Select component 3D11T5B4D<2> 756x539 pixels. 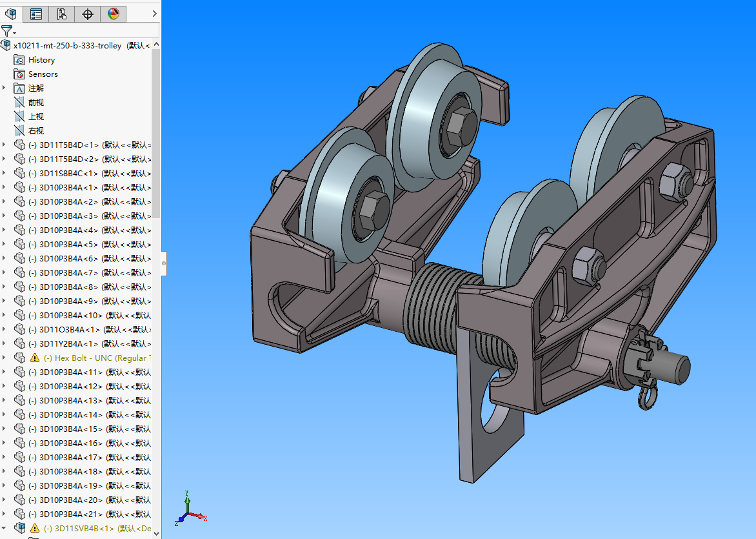click(x=89, y=159)
